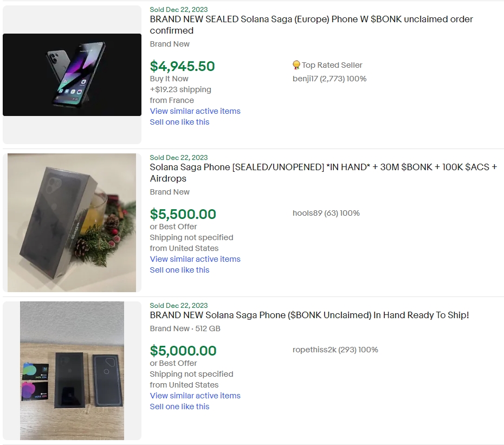
Task: Click 'Sell one like this' under $5,000.00 listing
Action: (x=179, y=407)
